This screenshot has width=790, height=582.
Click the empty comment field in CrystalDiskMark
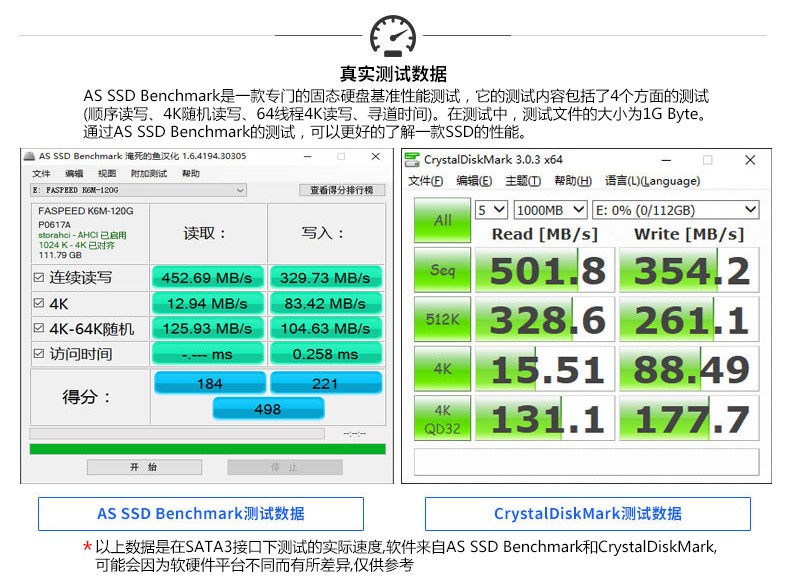coord(586,462)
